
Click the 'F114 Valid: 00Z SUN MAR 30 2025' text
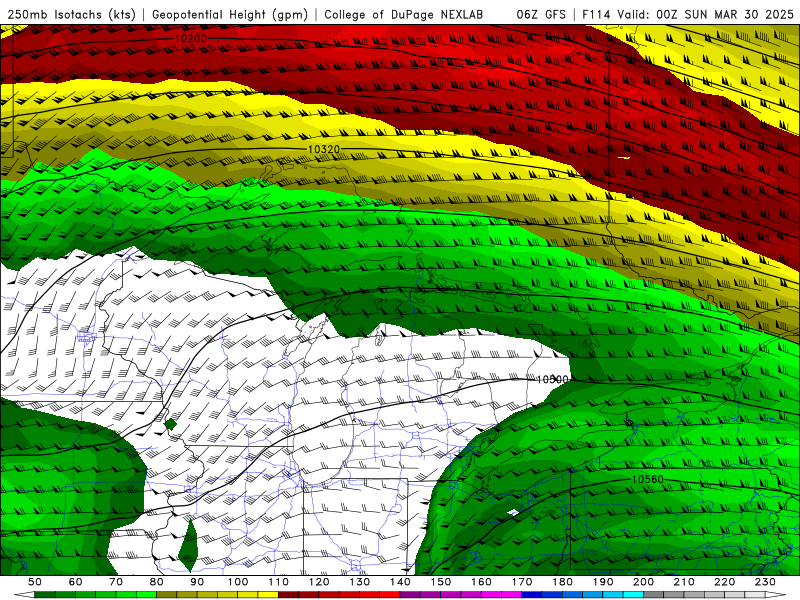click(x=688, y=15)
